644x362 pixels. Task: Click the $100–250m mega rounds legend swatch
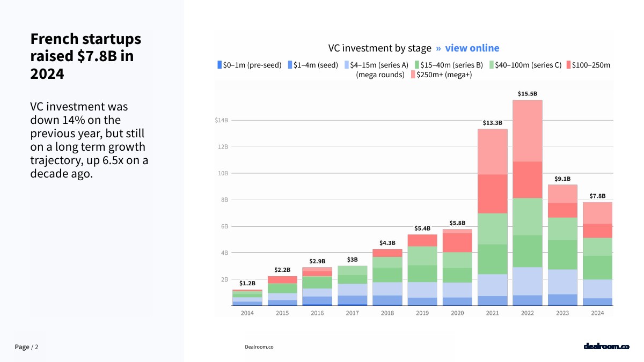point(569,65)
